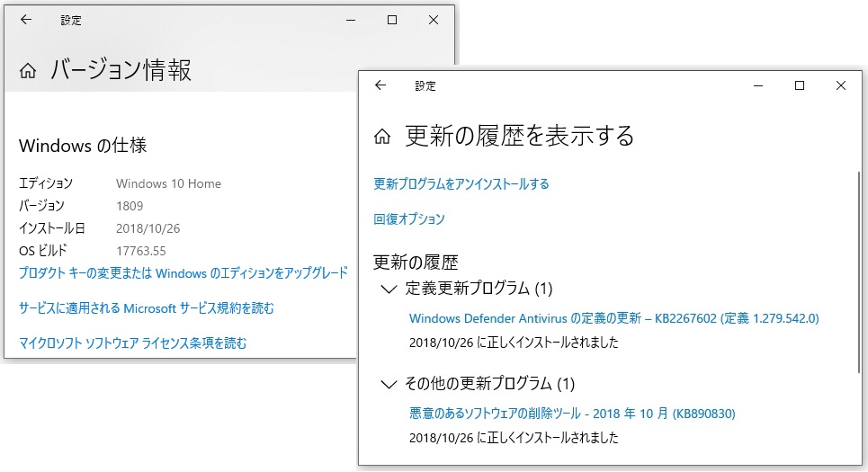Collapse the 定義更新プログラム (1) section
This screenshot has height=472, width=868.
pos(389,289)
